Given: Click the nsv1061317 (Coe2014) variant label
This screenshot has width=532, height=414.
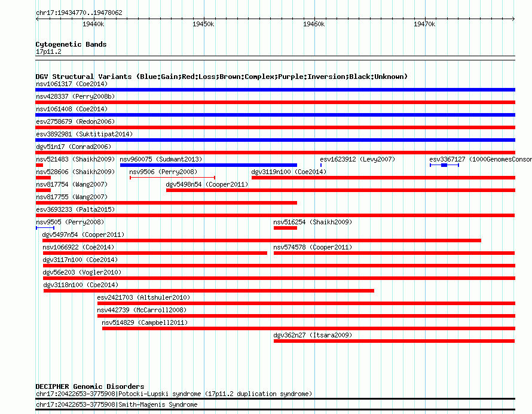Looking at the screenshot, I should click(72, 84).
